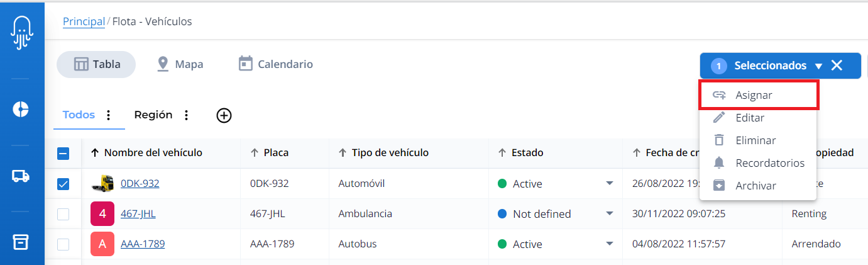
Task: Switch to the Mapa view tab
Action: [180, 64]
